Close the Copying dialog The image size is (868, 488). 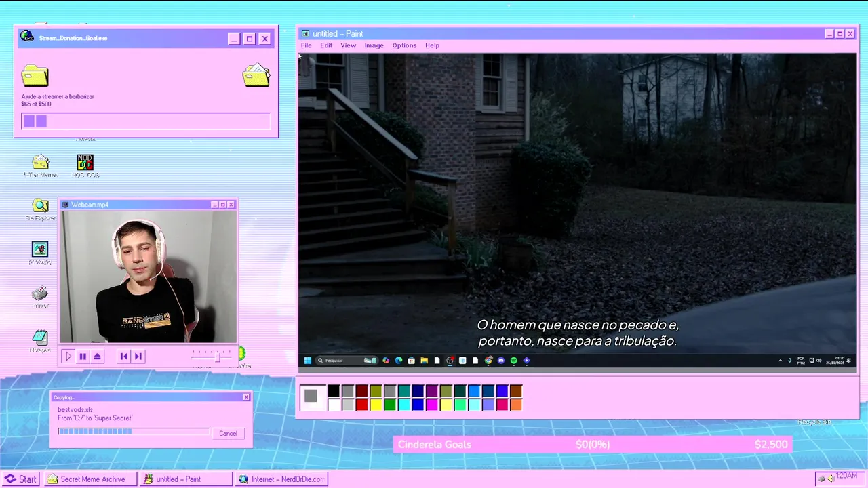[246, 397]
